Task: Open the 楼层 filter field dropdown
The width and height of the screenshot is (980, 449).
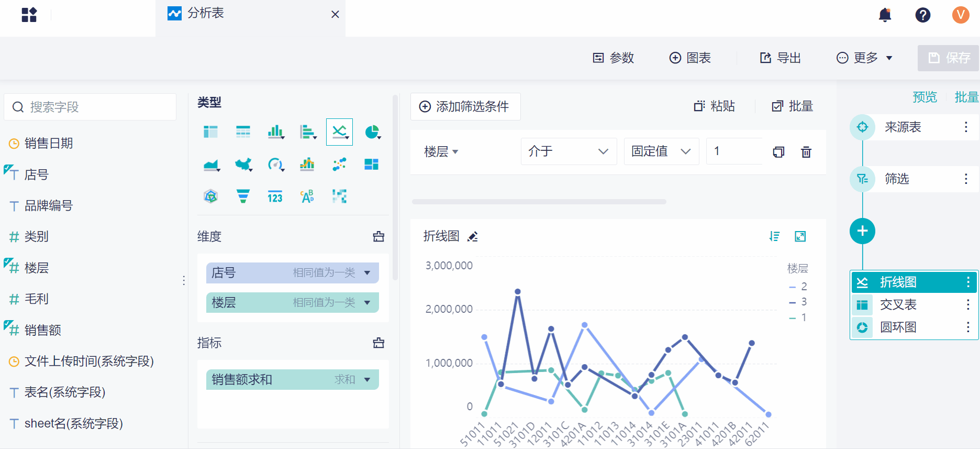Action: click(441, 152)
